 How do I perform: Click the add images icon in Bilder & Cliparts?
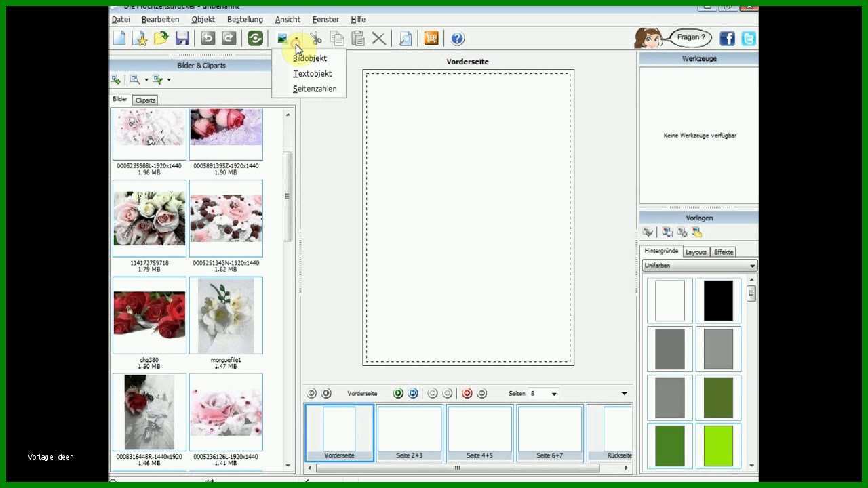click(x=116, y=79)
